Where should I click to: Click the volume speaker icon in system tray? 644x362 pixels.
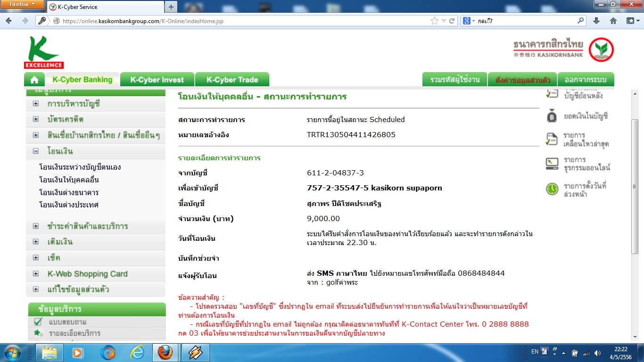click(598, 353)
